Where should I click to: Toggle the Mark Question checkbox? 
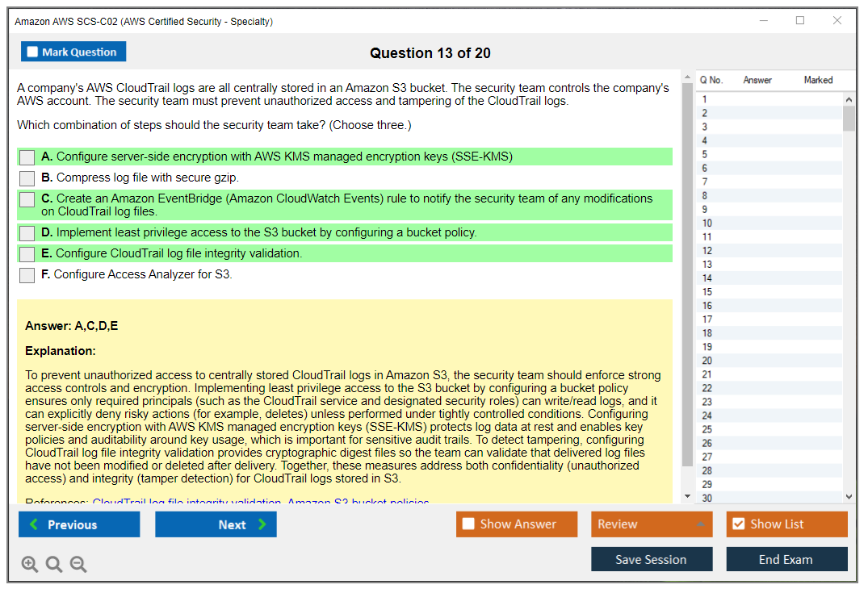[x=33, y=52]
